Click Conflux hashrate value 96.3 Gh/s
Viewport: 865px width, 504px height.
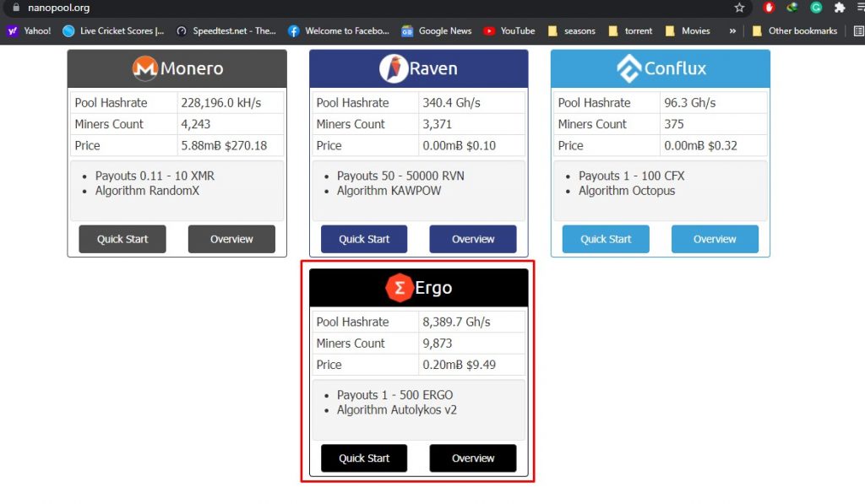pos(689,102)
